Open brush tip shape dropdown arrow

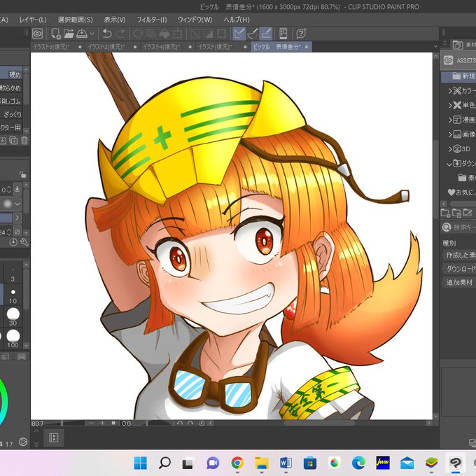(17, 204)
